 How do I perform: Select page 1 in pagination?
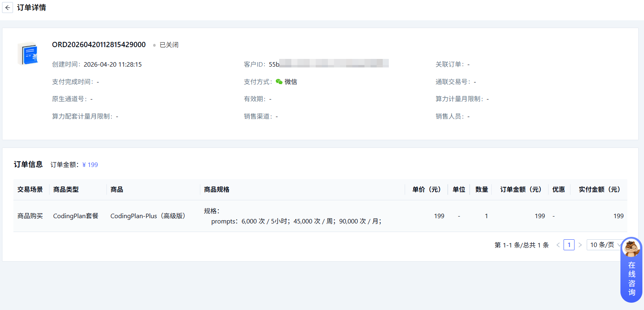pyautogui.click(x=569, y=245)
